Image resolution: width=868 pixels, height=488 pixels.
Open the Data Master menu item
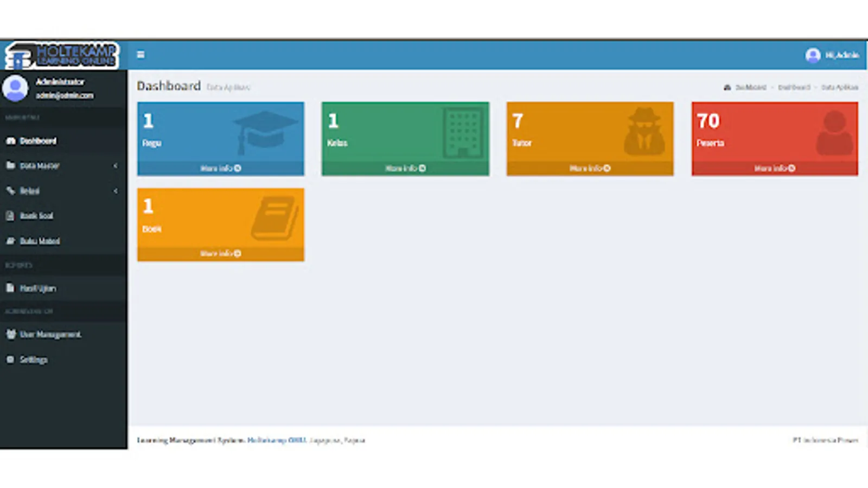click(63, 166)
